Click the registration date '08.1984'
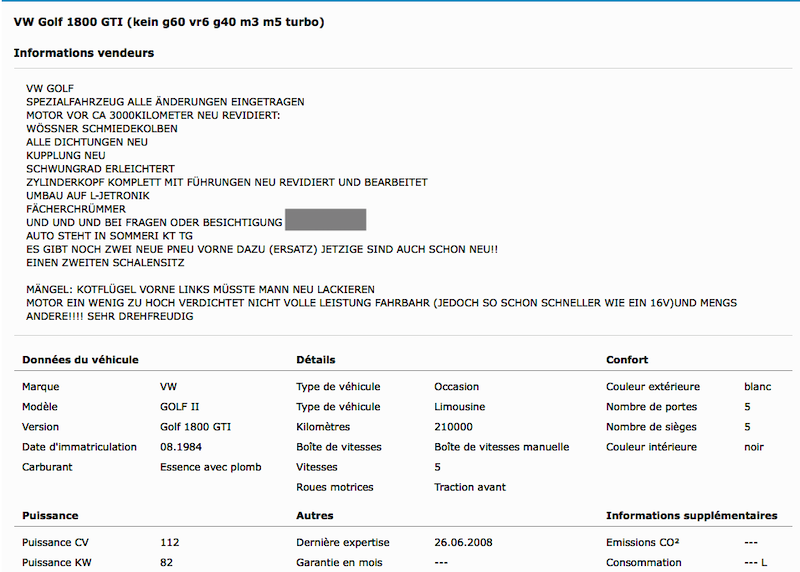 click(181, 447)
